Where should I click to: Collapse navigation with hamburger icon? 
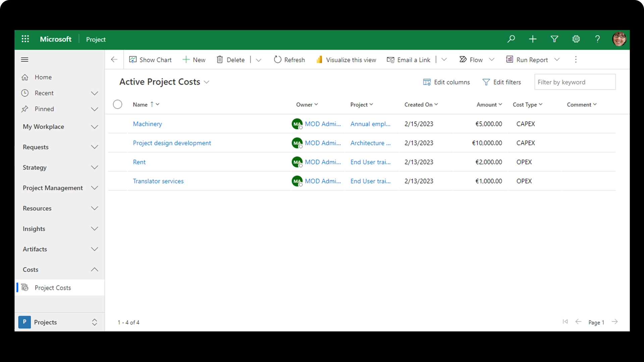point(24,60)
